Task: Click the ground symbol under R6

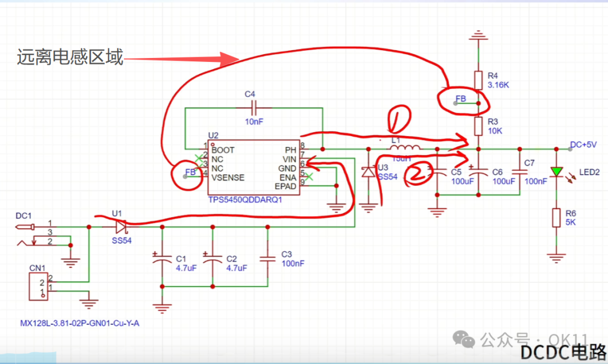Action: click(x=556, y=258)
